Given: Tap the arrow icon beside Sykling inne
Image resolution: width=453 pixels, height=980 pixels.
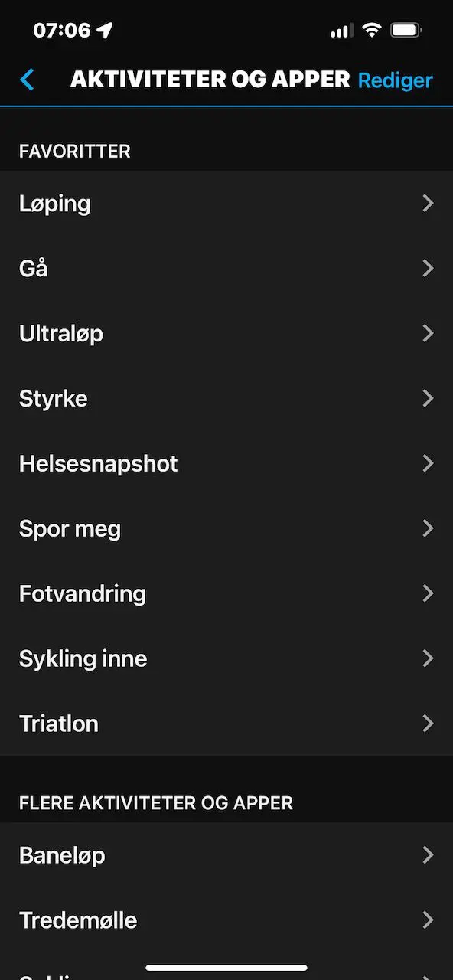Looking at the screenshot, I should point(428,658).
